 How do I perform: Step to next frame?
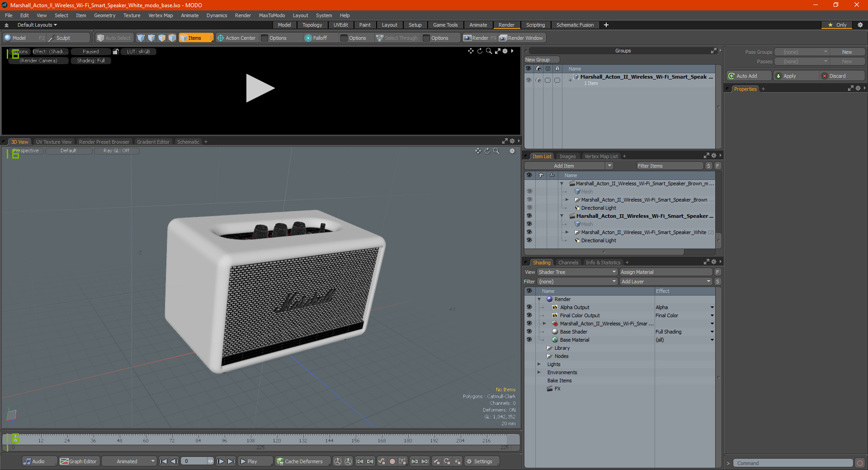click(220, 461)
